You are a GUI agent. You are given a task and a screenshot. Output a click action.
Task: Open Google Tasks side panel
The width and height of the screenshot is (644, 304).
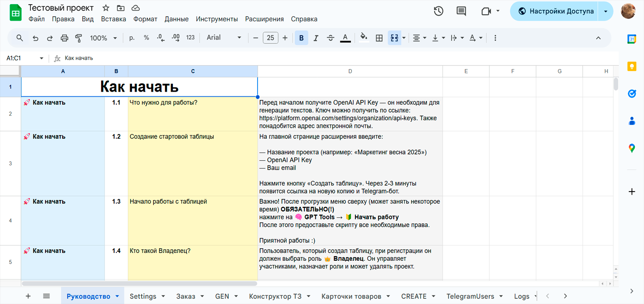pos(632,94)
